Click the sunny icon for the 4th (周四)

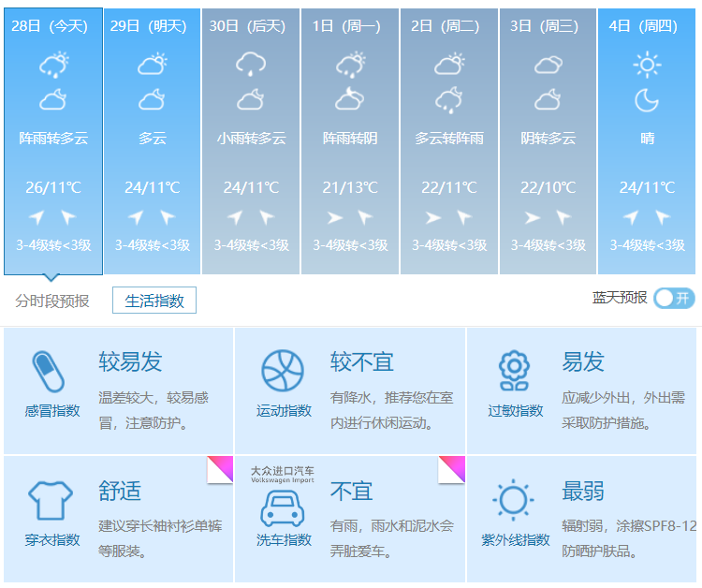point(648,65)
